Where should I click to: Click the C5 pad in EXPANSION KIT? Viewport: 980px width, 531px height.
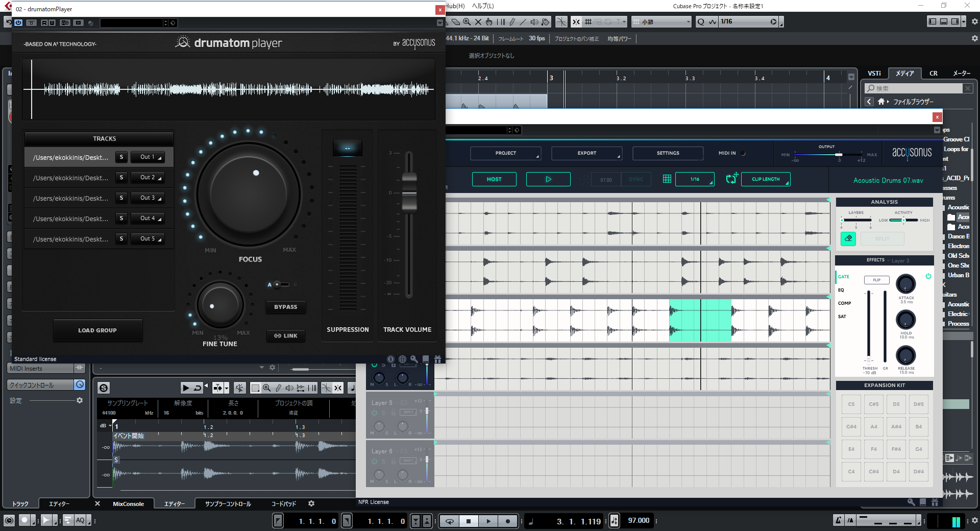pos(851,404)
